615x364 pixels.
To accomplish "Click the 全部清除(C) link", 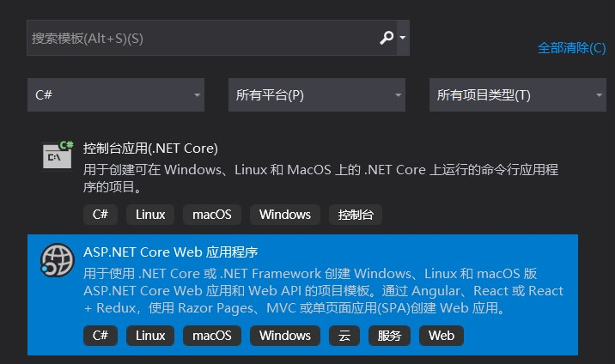I will [571, 48].
